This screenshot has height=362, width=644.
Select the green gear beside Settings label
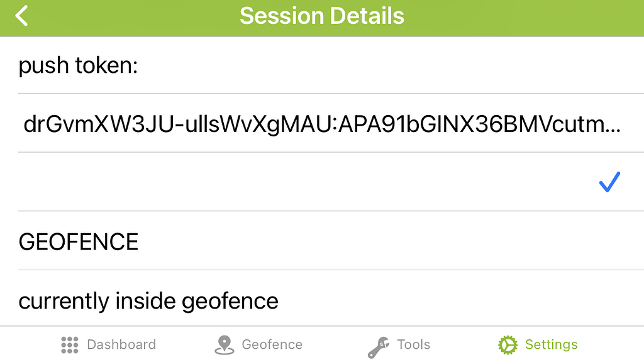tap(507, 344)
